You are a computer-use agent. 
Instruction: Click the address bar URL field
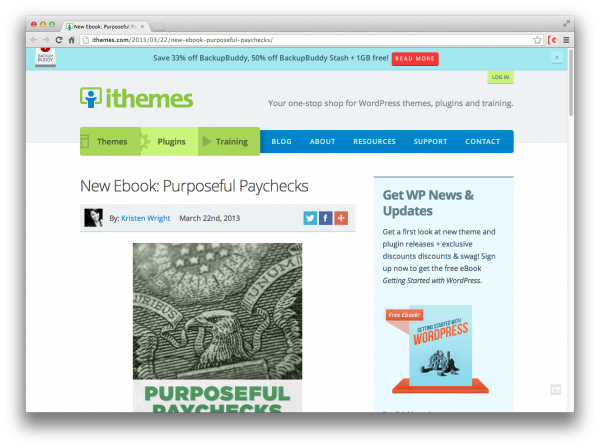306,40
